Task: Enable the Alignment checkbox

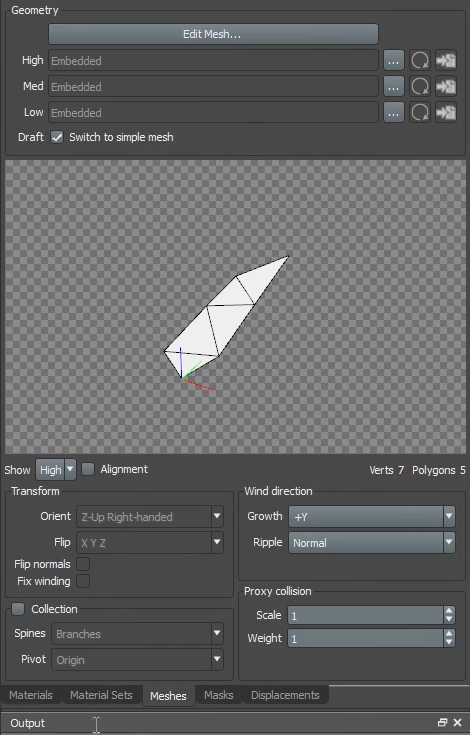Action: point(88,469)
